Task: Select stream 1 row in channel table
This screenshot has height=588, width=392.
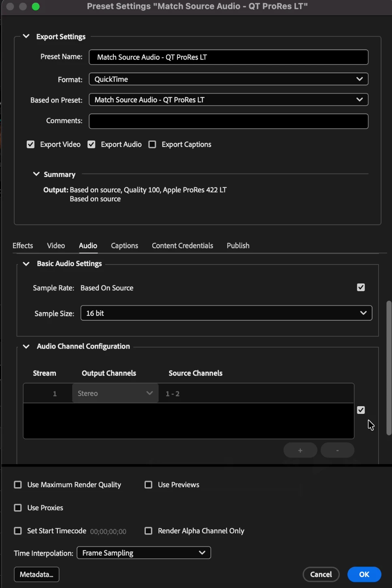Action: (x=189, y=393)
